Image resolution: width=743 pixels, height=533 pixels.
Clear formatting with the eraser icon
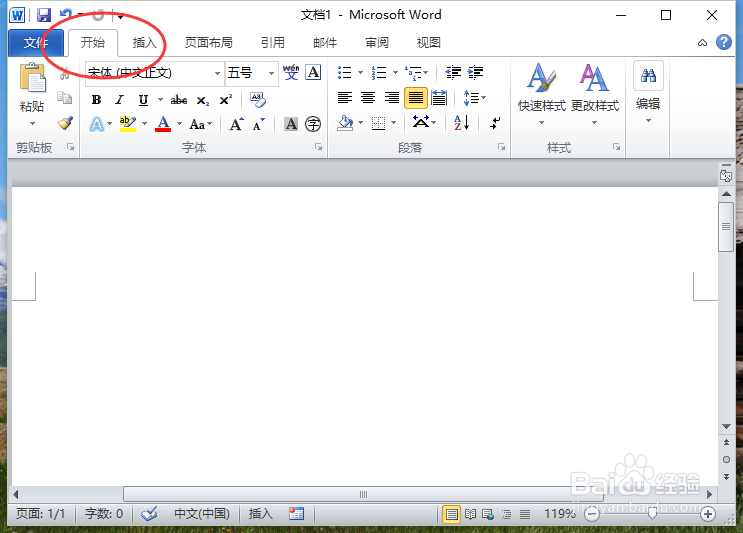[x=258, y=99]
